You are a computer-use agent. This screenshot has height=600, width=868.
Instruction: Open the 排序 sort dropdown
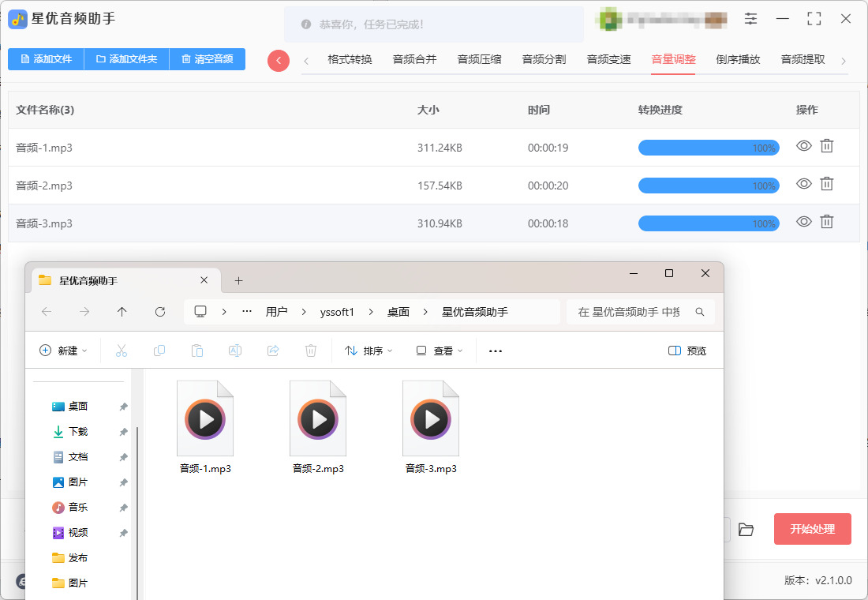click(x=369, y=351)
